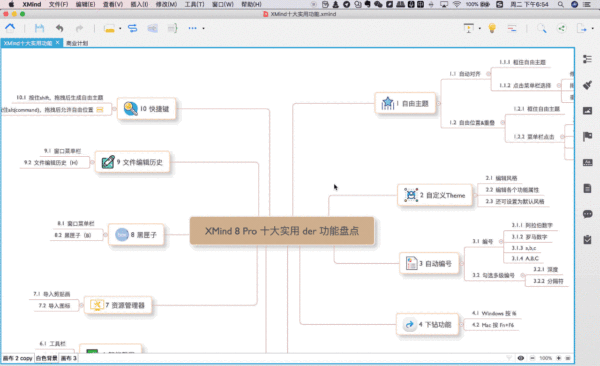Open the Image panel in sidebar

point(587,111)
